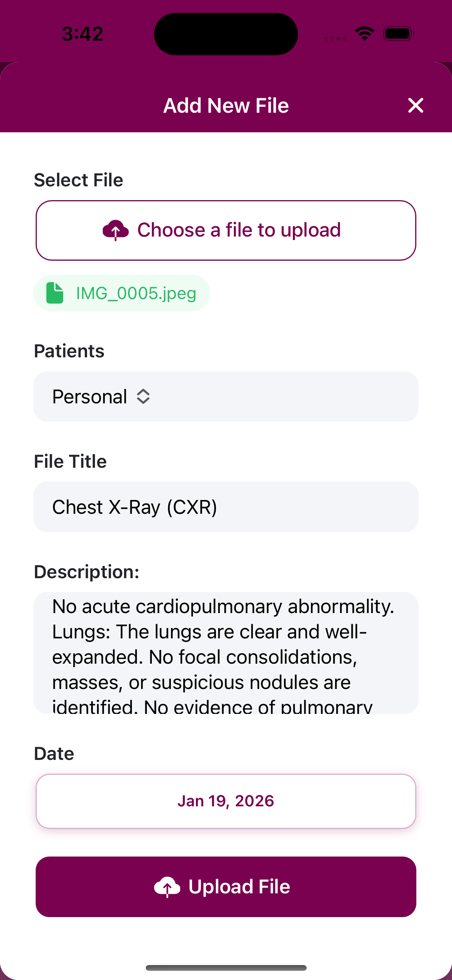Tap the Date label
Screen dimensions: 452x980
(x=54, y=754)
